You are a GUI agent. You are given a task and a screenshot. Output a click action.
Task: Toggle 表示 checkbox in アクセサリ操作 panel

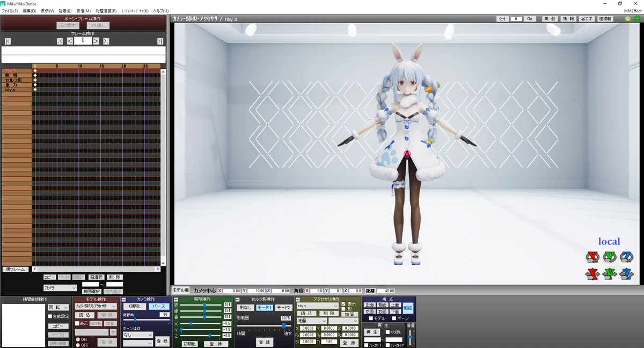tap(343, 303)
